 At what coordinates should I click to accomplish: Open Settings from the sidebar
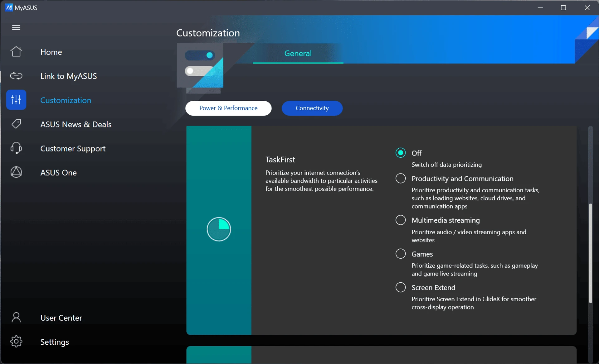55,342
